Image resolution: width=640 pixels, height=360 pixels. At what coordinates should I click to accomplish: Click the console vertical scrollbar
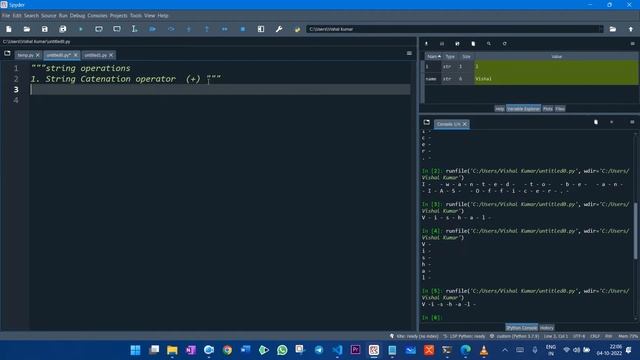click(x=636, y=231)
